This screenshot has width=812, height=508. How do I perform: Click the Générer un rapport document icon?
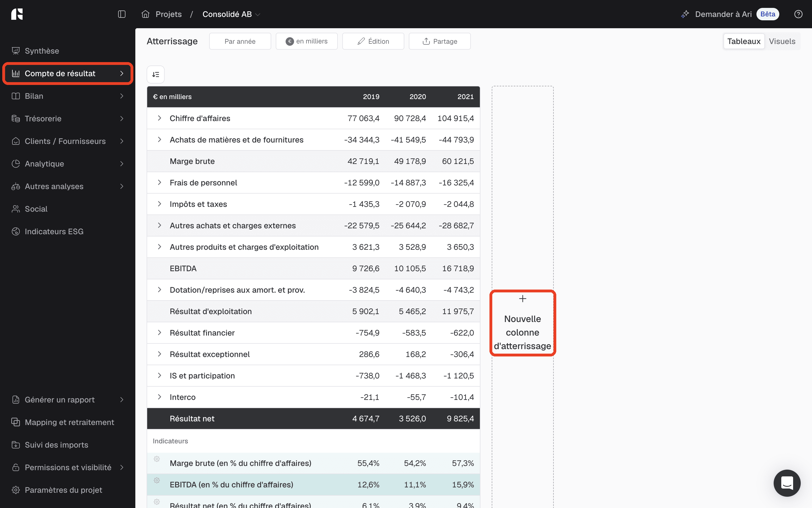coord(16,399)
